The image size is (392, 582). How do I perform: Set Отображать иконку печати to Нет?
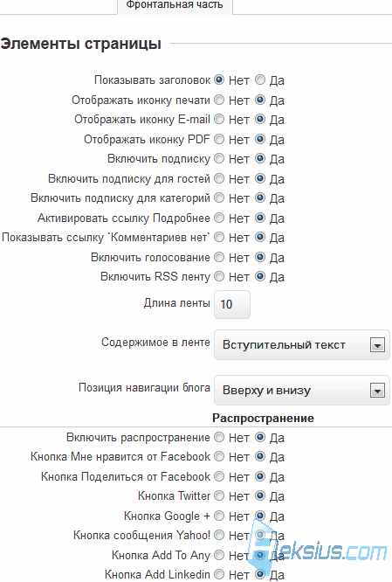coord(219,100)
